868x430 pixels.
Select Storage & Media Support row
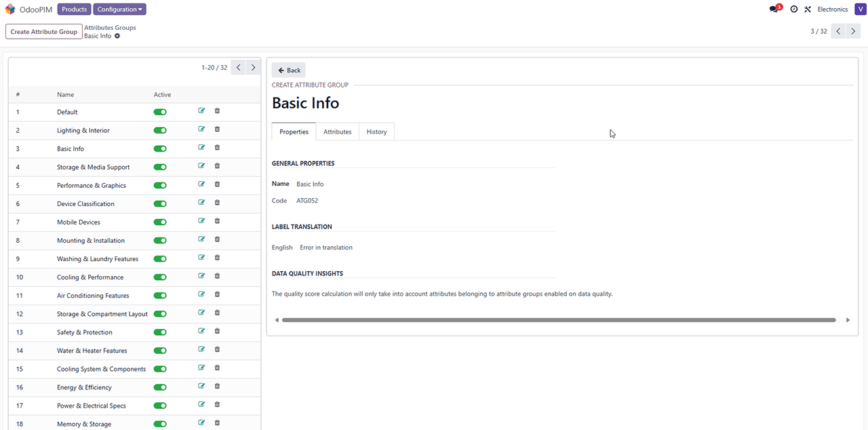click(93, 167)
